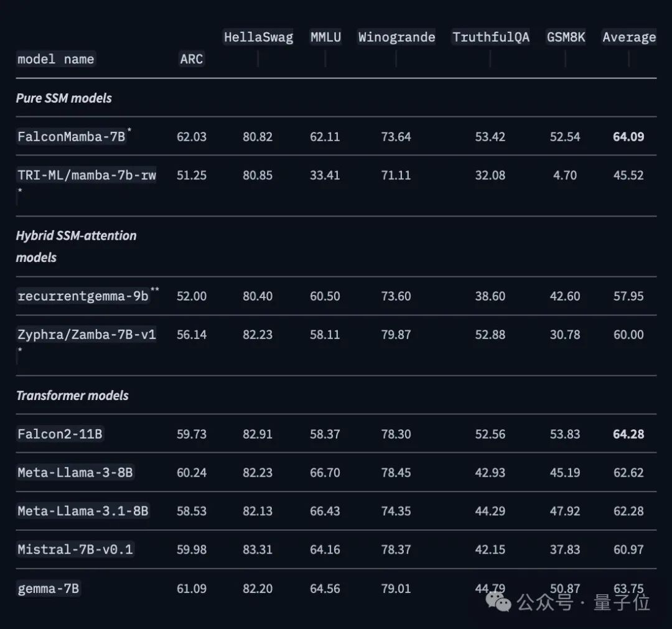This screenshot has height=629, width=672.
Task: Click recurrentgemma-9b average 57.95
Action: point(628,296)
